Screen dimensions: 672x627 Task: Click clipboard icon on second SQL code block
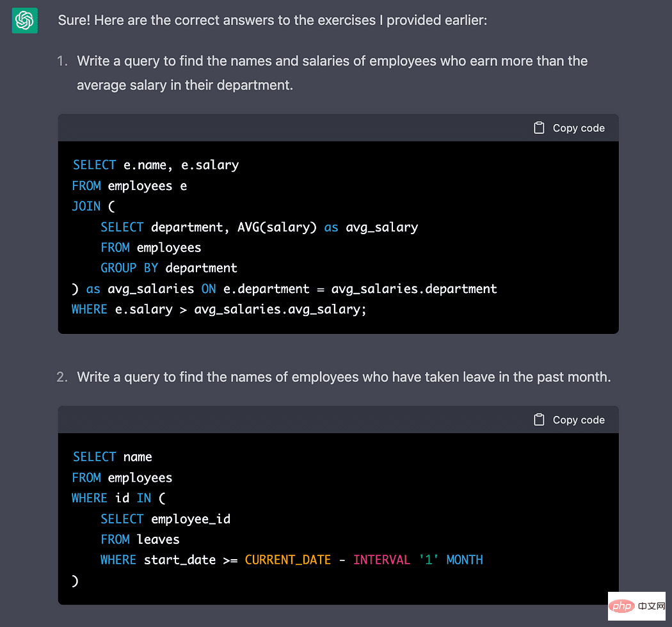click(x=539, y=420)
